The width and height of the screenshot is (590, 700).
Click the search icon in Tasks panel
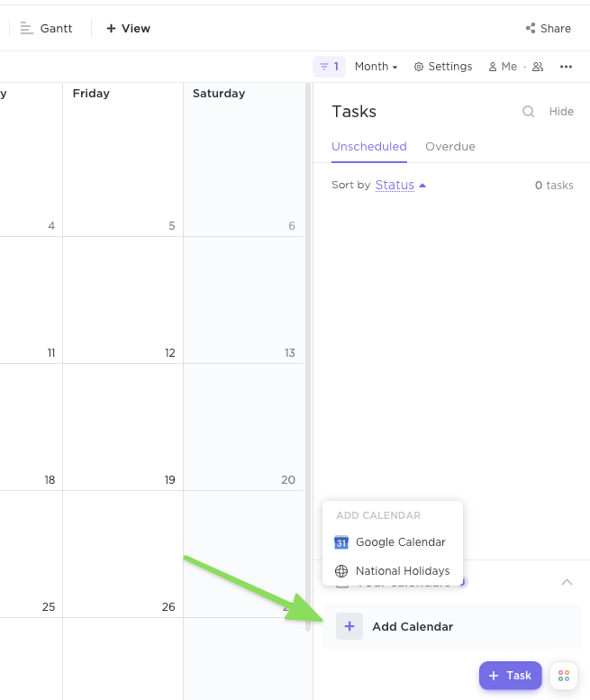point(529,112)
